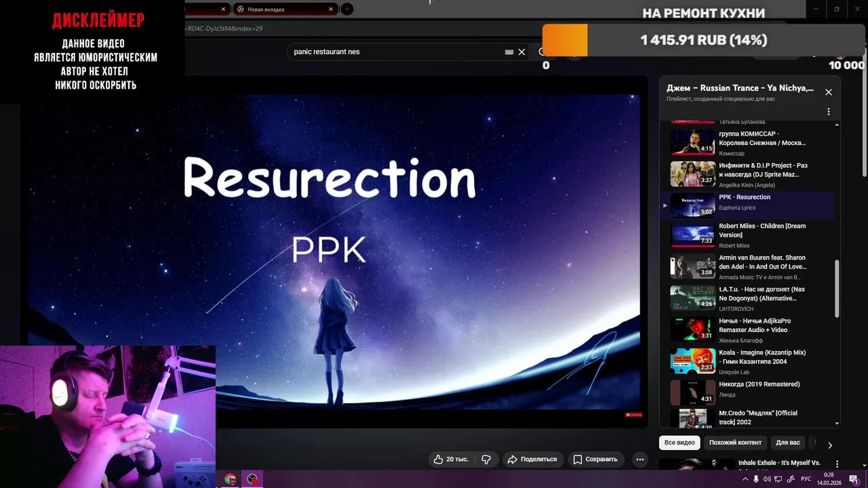The height and width of the screenshot is (488, 868).
Task: Play Mr.Credo "Медляк" official track
Action: [x=751, y=418]
